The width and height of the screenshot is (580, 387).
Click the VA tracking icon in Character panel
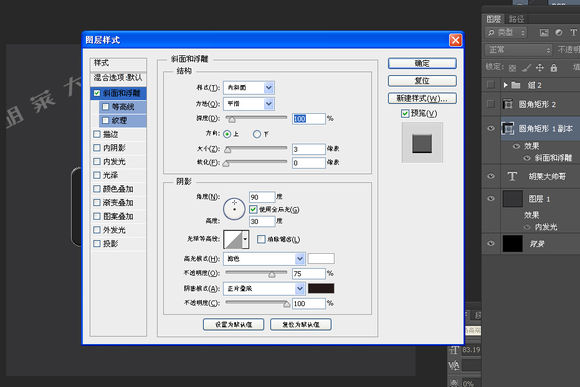454,366
